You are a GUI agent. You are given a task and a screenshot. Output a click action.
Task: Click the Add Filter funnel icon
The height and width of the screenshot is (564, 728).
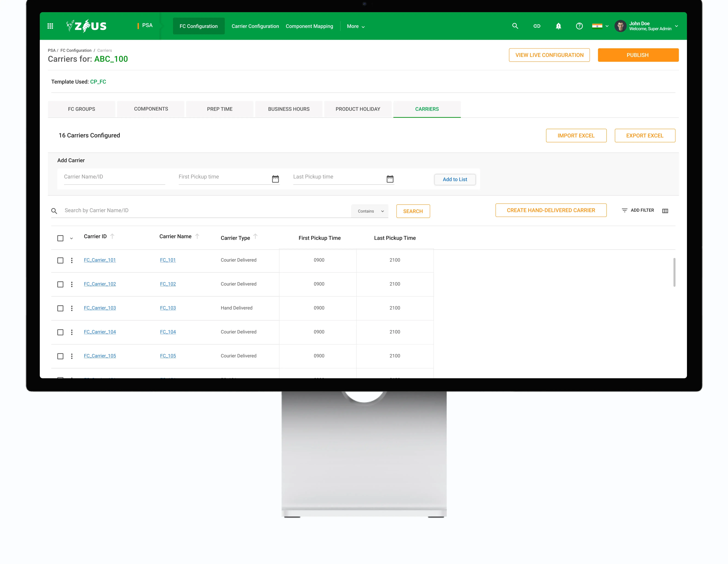[625, 210]
